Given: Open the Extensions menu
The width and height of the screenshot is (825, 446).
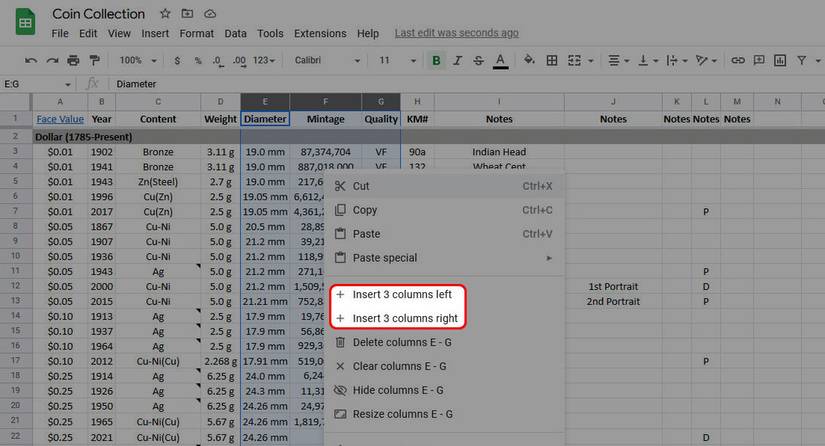Looking at the screenshot, I should [320, 33].
